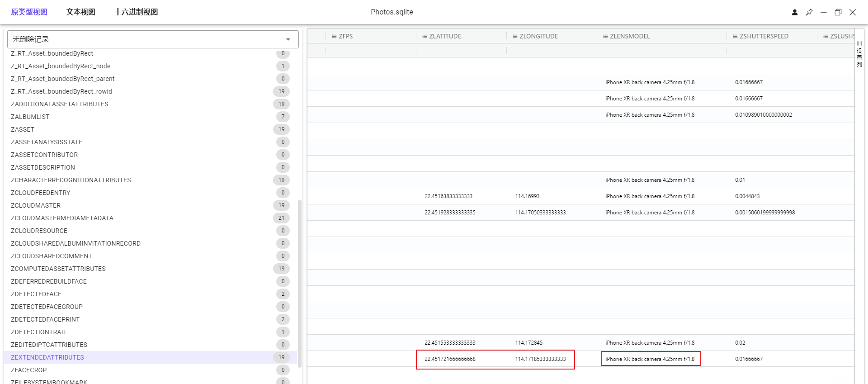868x384 pixels.
Task: Open the user account icon
Action: tap(794, 12)
